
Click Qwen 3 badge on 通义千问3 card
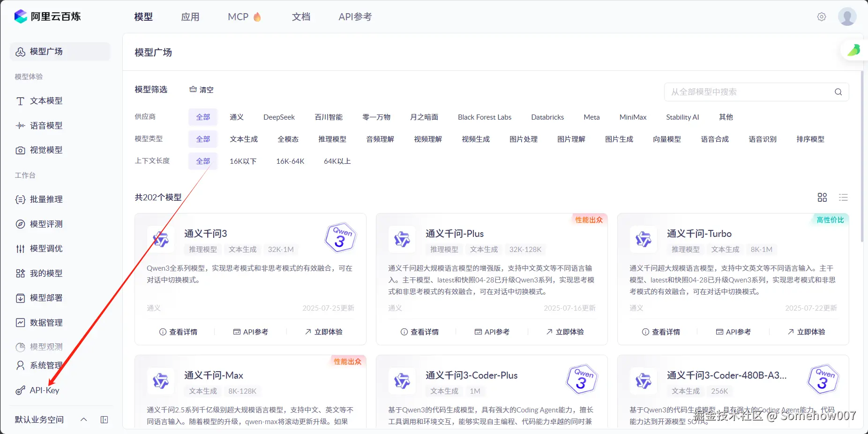(340, 237)
